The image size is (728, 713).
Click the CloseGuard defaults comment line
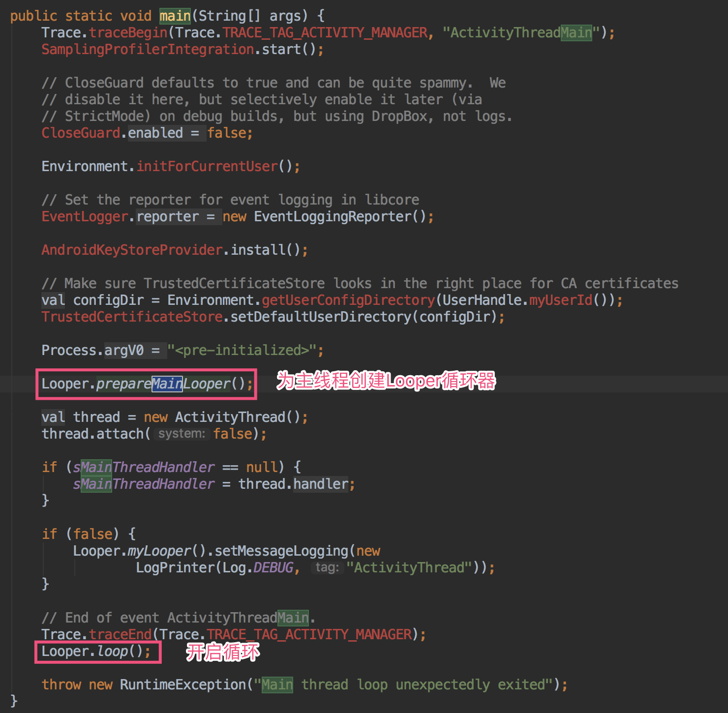[273, 83]
